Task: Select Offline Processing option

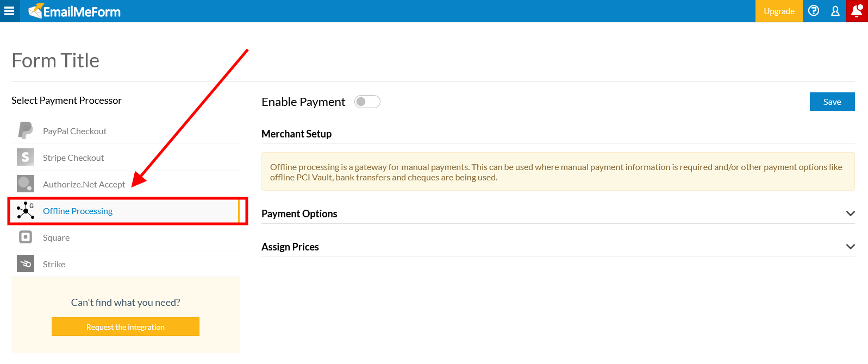Action: coord(126,211)
